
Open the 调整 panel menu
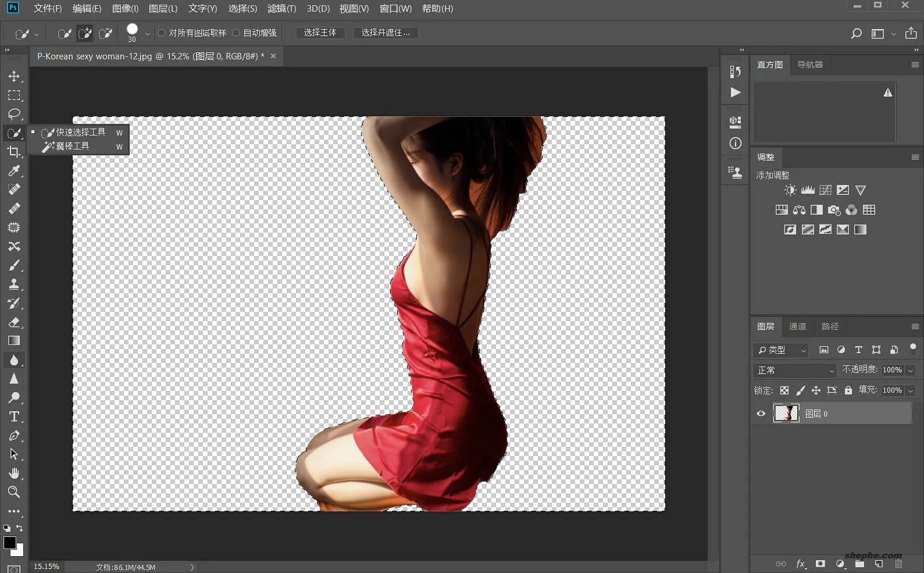(915, 157)
